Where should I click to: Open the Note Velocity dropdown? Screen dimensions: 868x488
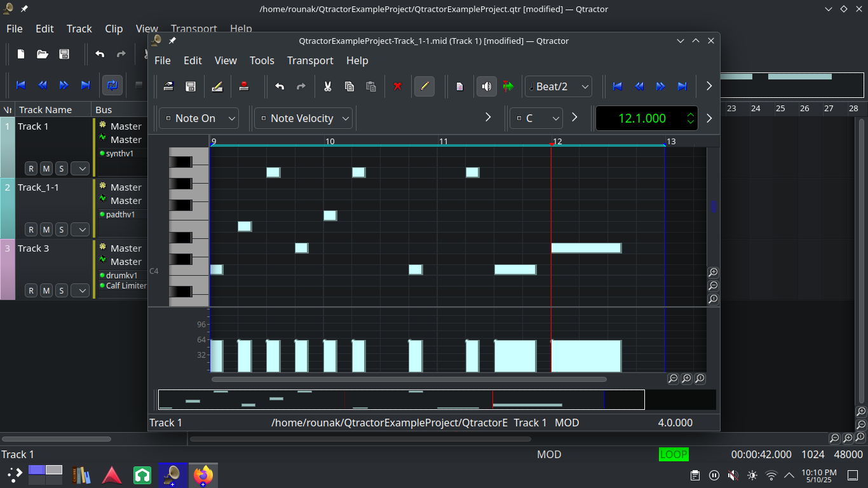tap(304, 118)
